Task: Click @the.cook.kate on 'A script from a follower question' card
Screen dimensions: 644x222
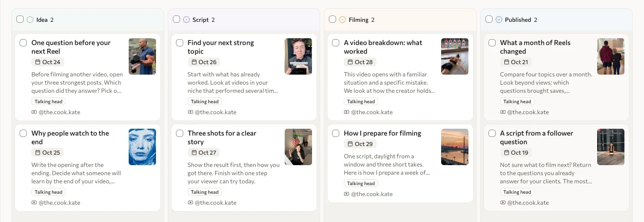Action: pos(528,202)
